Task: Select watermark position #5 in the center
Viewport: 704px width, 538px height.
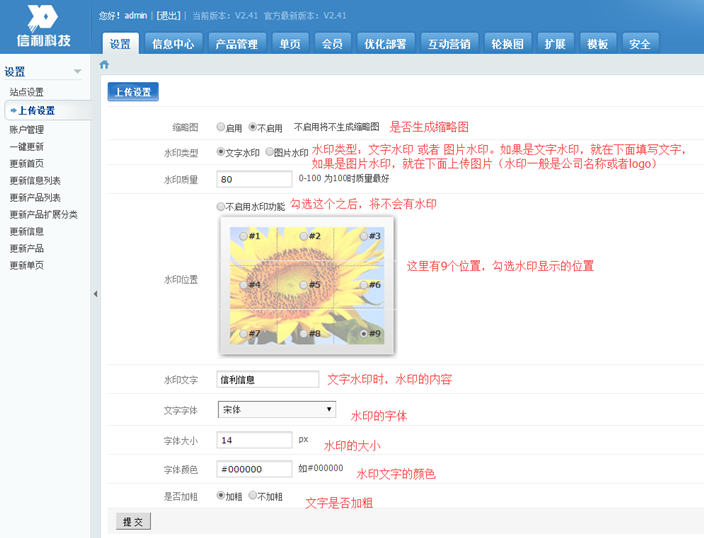Action: [x=303, y=285]
